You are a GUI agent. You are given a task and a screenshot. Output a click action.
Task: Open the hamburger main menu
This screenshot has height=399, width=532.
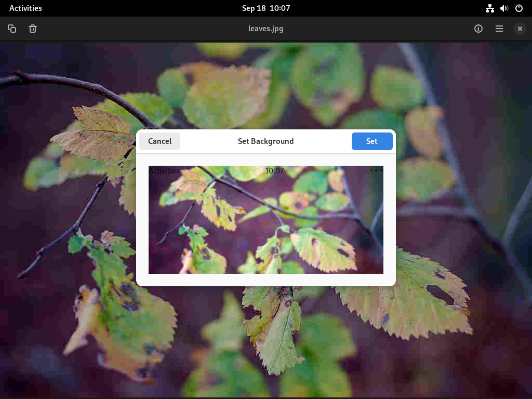pos(499,29)
